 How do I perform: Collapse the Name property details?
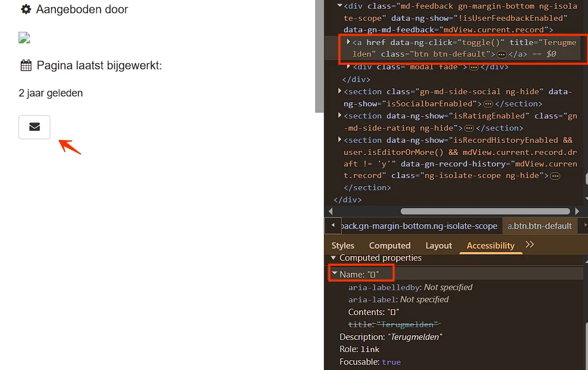335,273
